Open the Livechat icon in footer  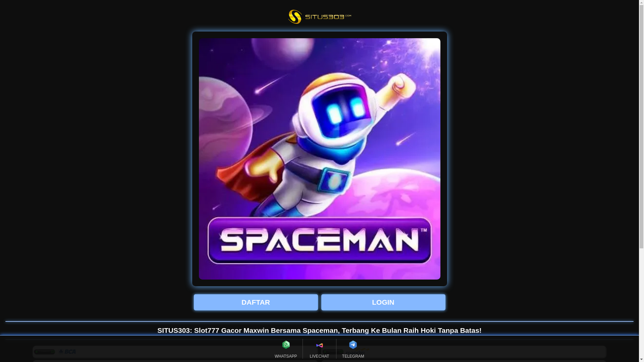319,345
